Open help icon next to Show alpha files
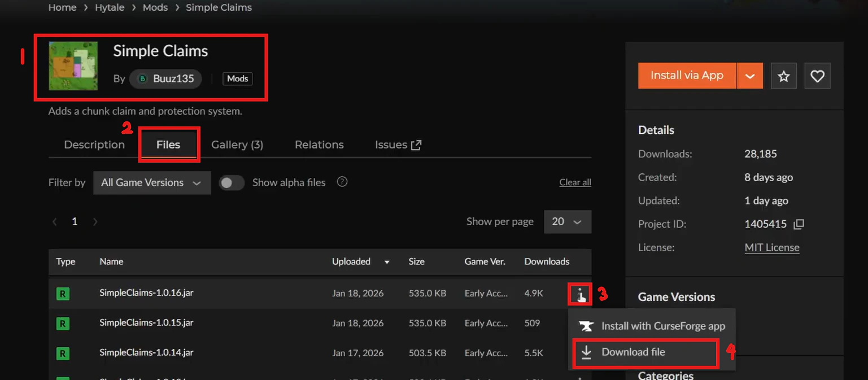 342,182
